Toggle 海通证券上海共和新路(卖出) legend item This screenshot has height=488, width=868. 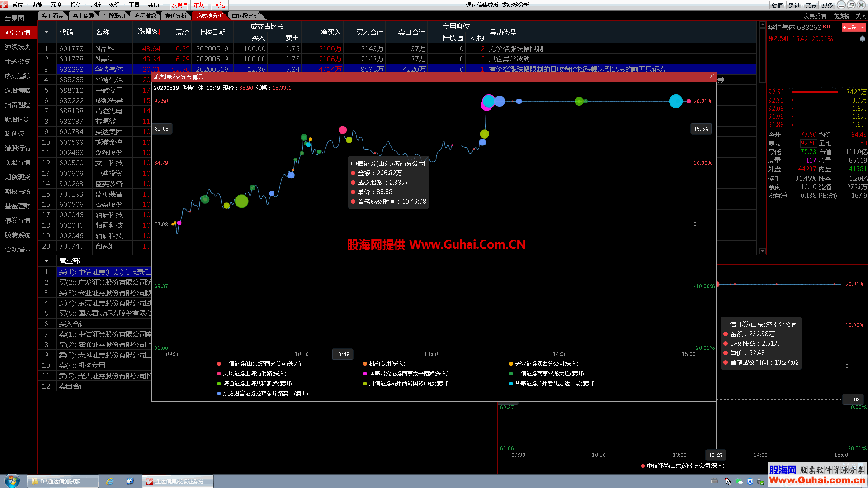255,383
